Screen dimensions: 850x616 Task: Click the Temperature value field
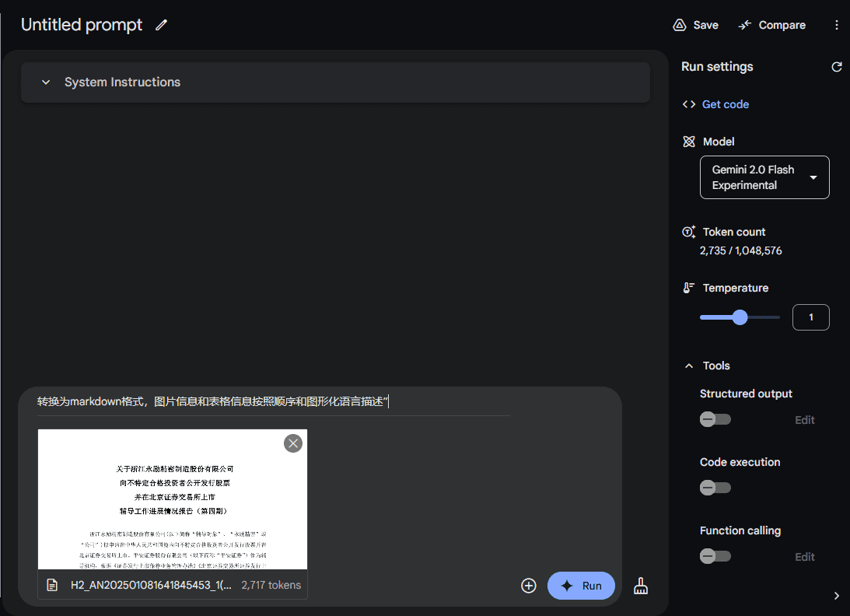[x=810, y=317]
